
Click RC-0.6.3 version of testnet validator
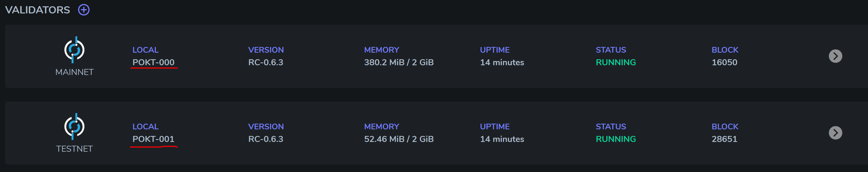point(266,139)
